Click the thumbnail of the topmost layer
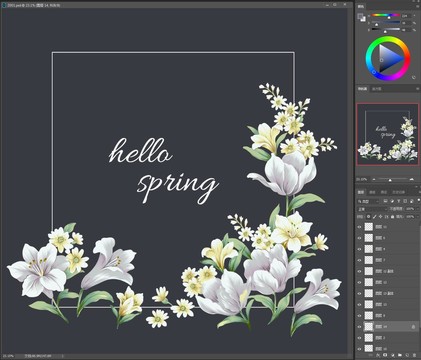 click(x=369, y=227)
